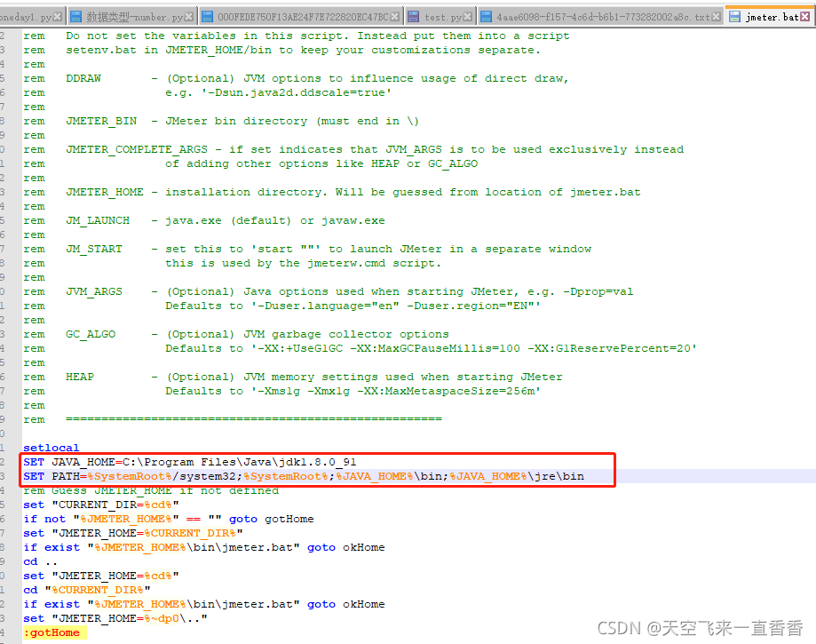Click the underlined setlocal keyword
The height and width of the screenshot is (644, 816).
click(51, 447)
